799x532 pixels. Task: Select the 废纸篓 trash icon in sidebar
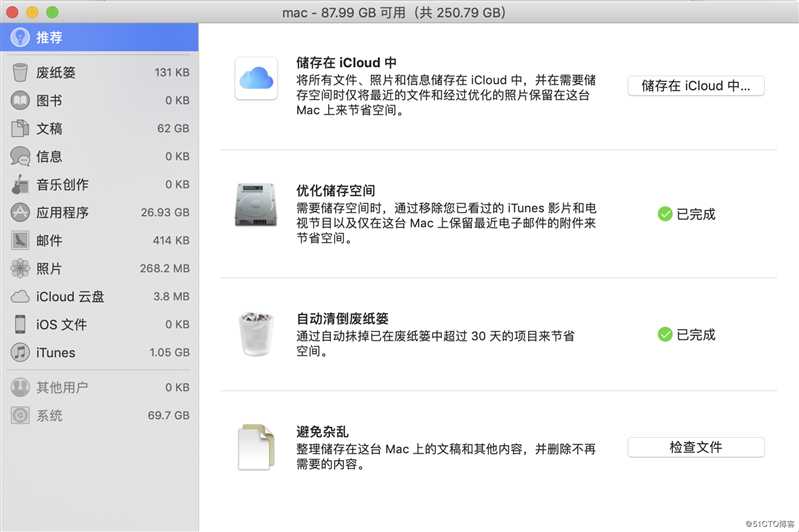point(20,72)
